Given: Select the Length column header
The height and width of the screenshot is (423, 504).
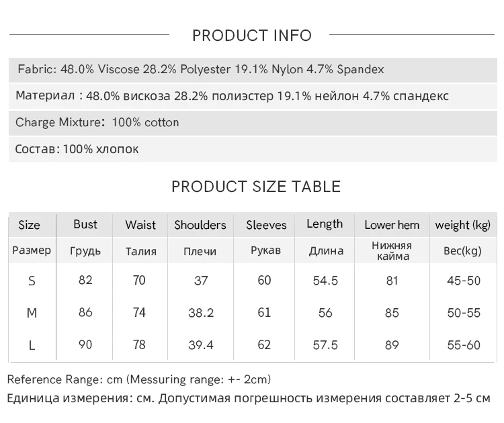Looking at the screenshot, I should (x=325, y=224).
